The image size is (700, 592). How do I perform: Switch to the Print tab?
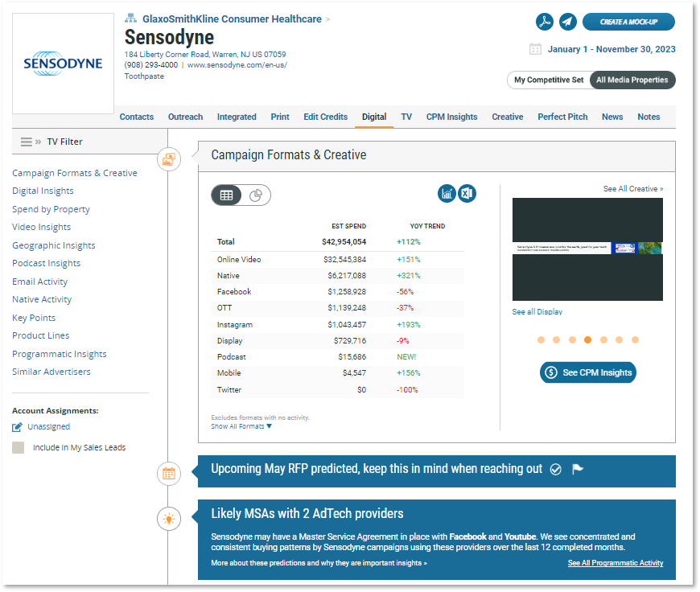[x=280, y=117]
